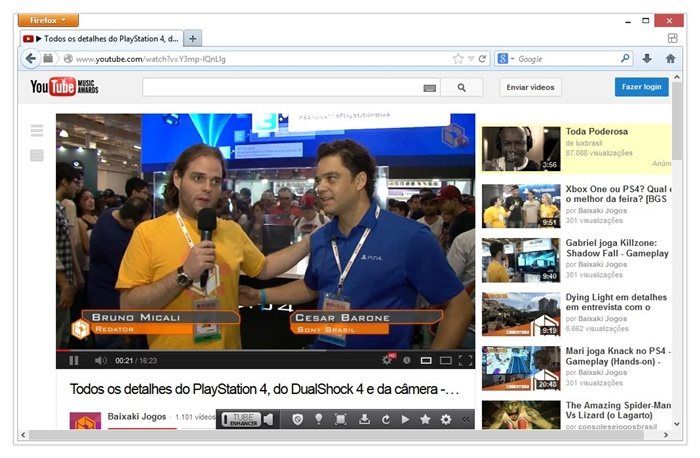Viewport: 700px width, 458px height.
Task: Toggle Tube Enhancer speaker icon
Action: [268, 419]
